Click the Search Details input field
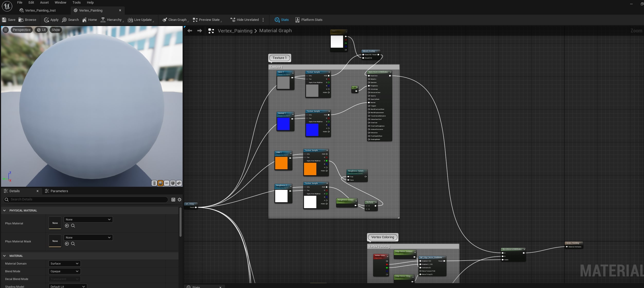The width and height of the screenshot is (644, 288). [x=87, y=200]
